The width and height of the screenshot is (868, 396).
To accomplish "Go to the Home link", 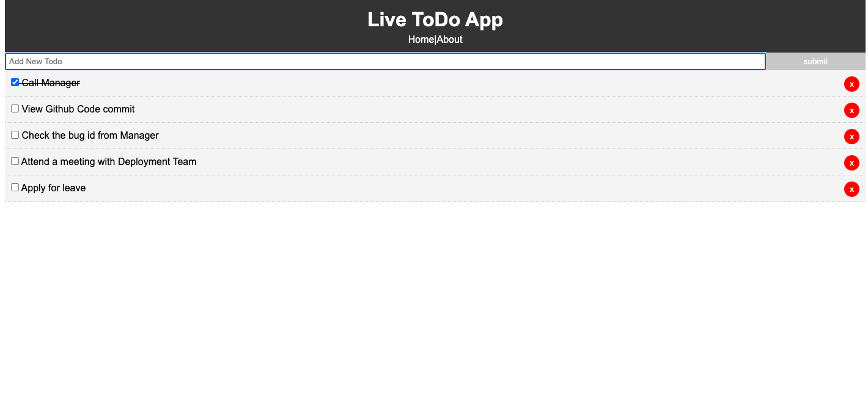I will tap(421, 40).
